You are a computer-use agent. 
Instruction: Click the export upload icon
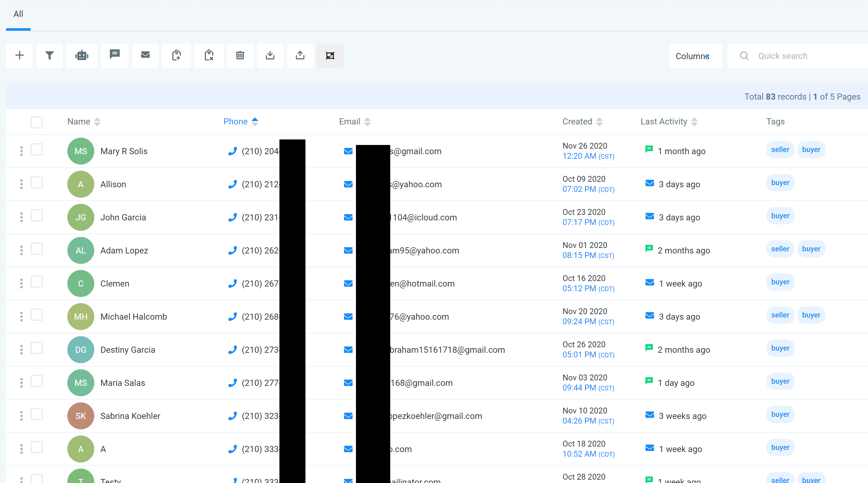(300, 55)
